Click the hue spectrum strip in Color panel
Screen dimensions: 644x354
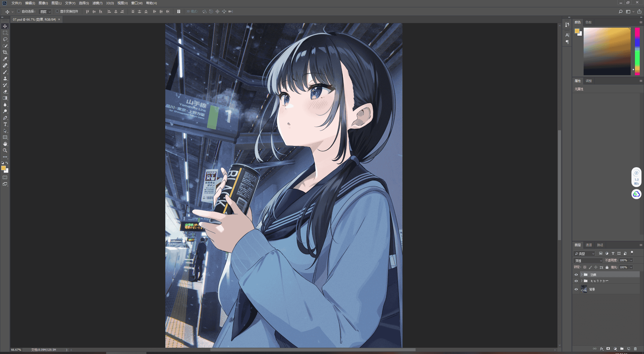pos(637,51)
